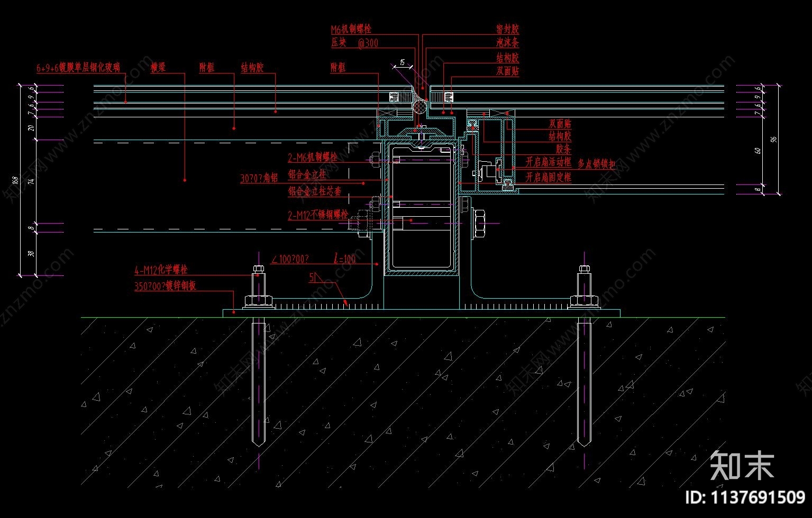Image resolution: width=812 pixels, height=518 pixels.
Task: Select the 15 gap dimension text
Action: [x=402, y=62]
